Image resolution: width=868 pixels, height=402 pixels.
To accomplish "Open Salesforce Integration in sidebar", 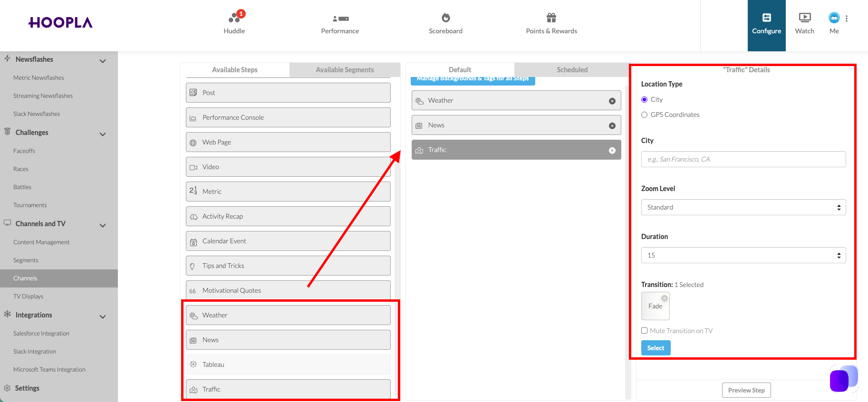I will coord(41,334).
